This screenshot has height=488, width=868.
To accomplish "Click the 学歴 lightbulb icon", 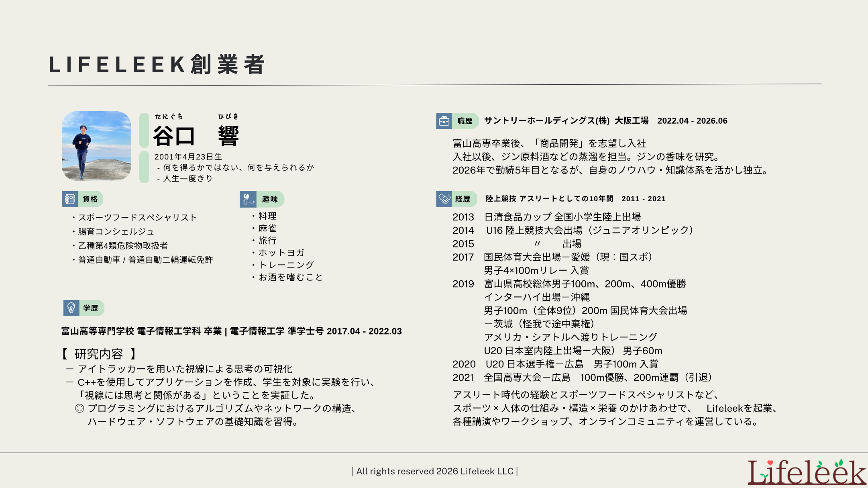I will click(x=71, y=308).
